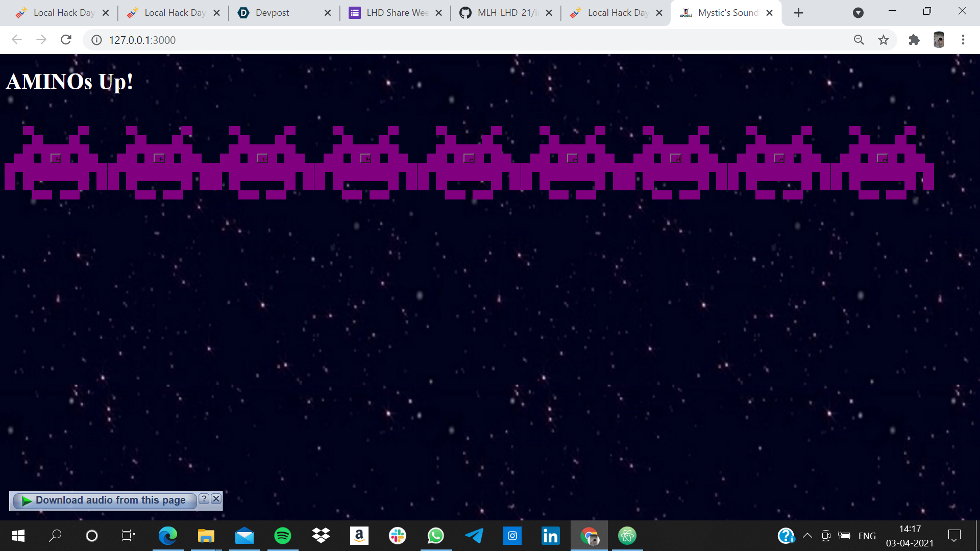Open Spotify from the taskbar
The width and height of the screenshot is (980, 551).
coord(283,536)
